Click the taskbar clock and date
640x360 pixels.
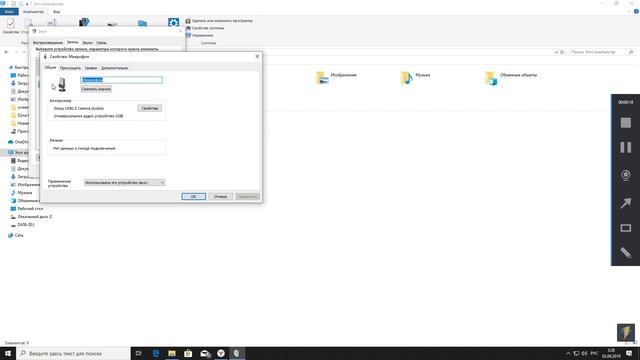coord(611,353)
